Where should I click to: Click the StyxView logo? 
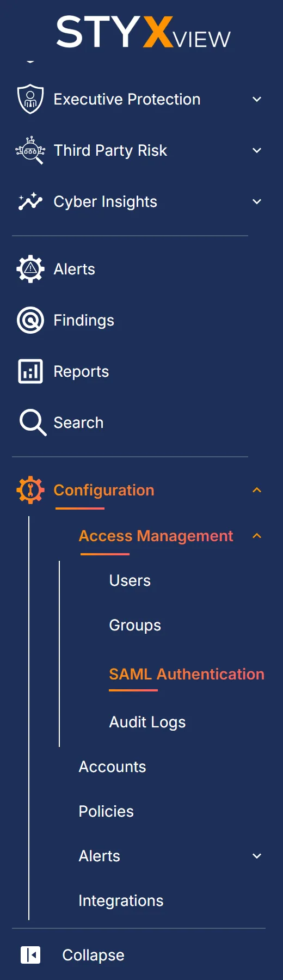click(x=144, y=32)
